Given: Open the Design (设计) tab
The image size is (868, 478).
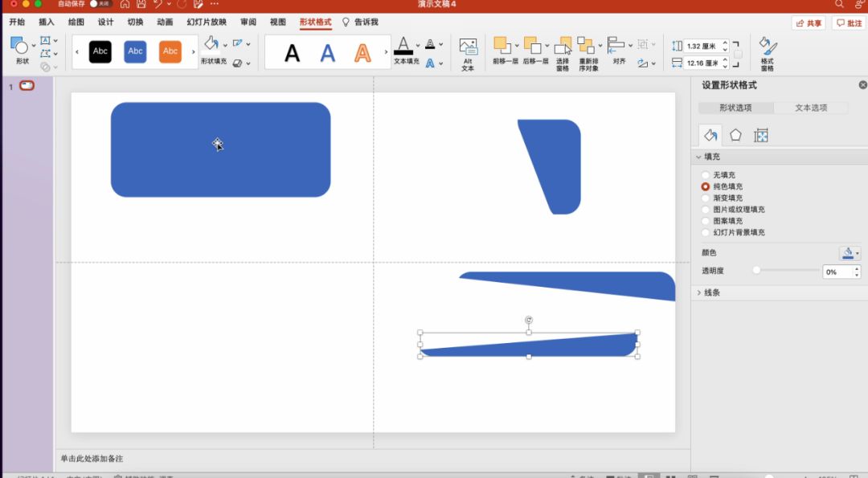Looking at the screenshot, I should click(x=105, y=22).
